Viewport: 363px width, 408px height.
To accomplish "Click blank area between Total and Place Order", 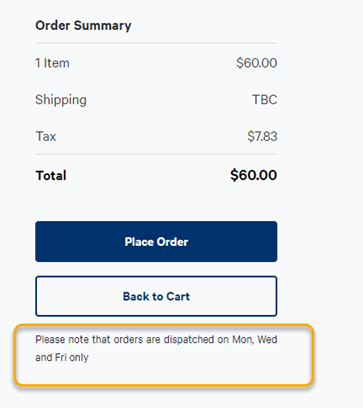I will click(156, 202).
